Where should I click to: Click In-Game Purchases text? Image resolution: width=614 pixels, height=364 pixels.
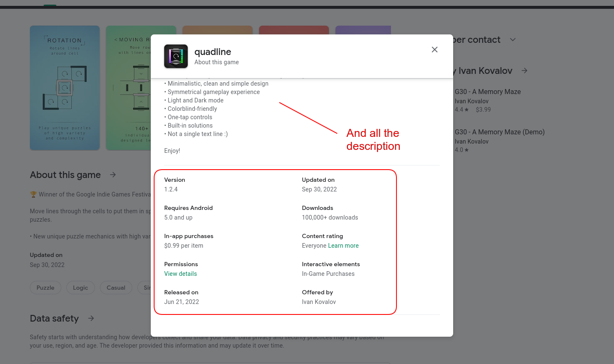tap(328, 274)
